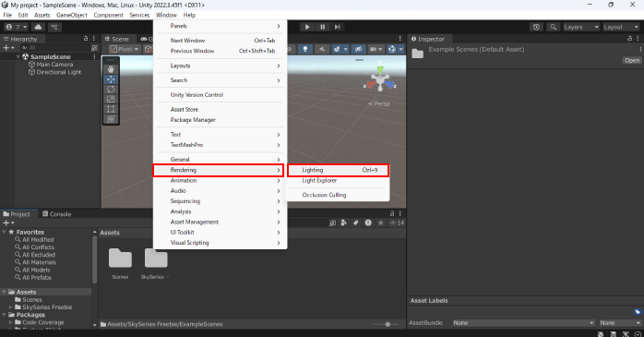Viewport: 644px width, 337px height.
Task: Open Light Explorer from Rendering submenu
Action: (x=338, y=180)
